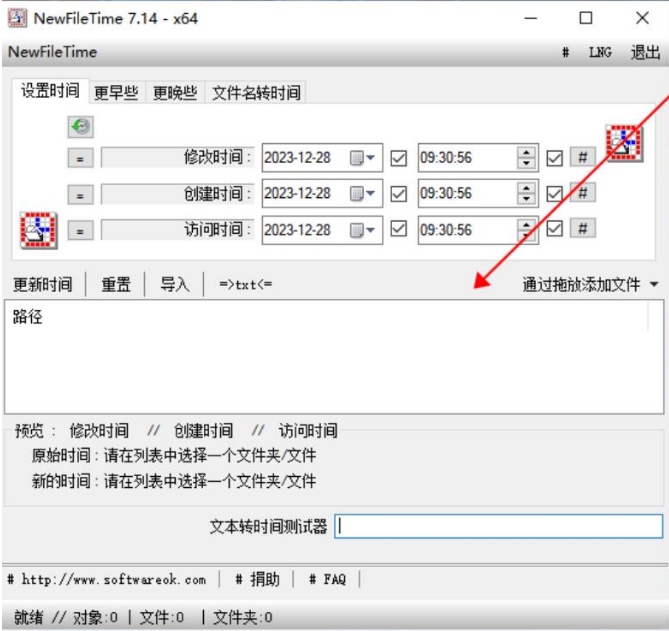Click the 对象:0 status bar entry
The image size is (669, 631).
[95, 617]
